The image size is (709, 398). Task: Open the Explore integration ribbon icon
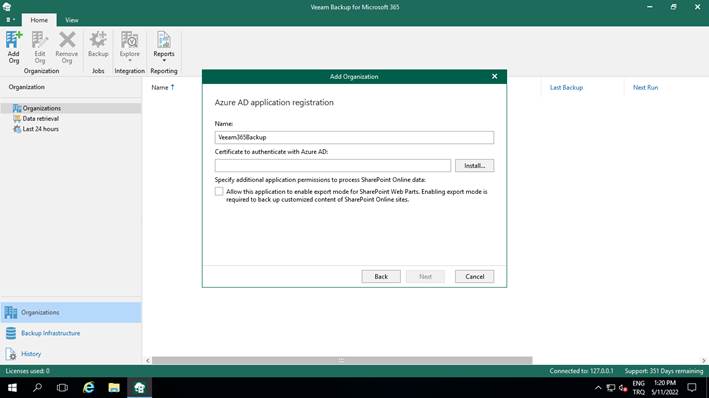point(129,47)
